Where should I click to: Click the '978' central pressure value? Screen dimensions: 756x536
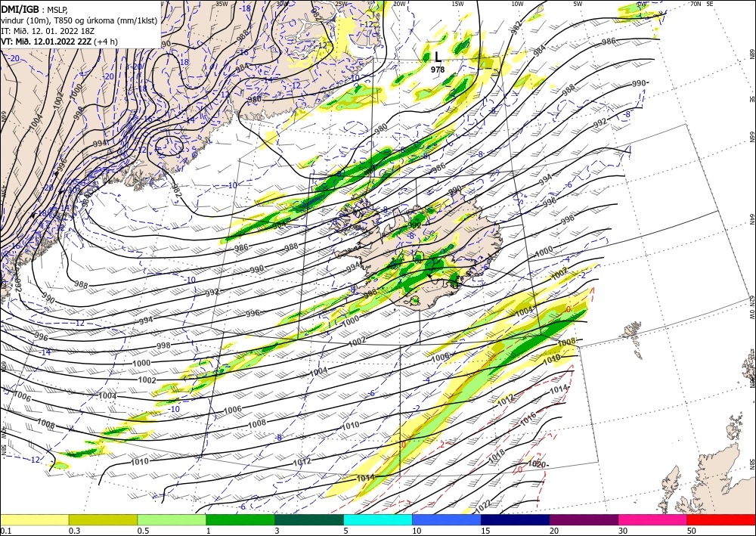tap(438, 70)
